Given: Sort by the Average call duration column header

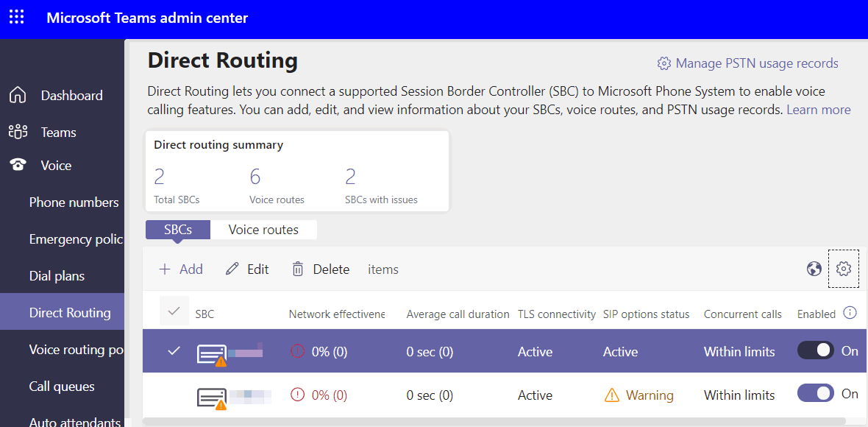Looking at the screenshot, I should pyautogui.click(x=458, y=314).
